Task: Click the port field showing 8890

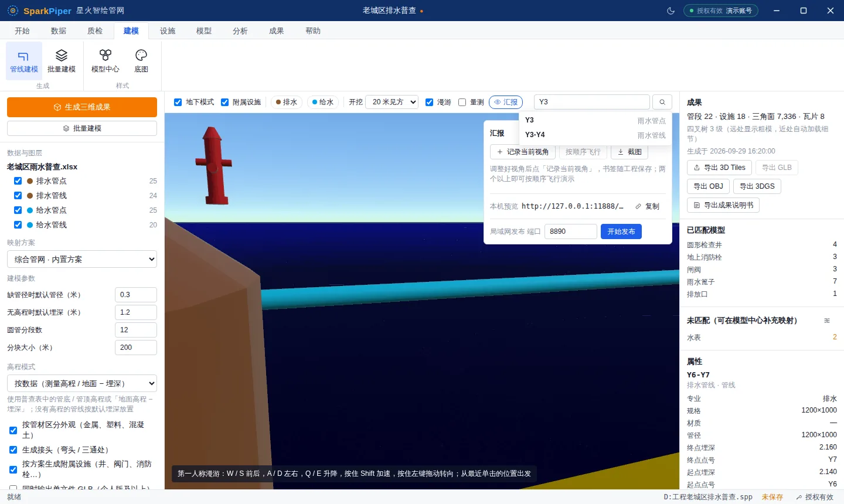Action: tap(571, 231)
